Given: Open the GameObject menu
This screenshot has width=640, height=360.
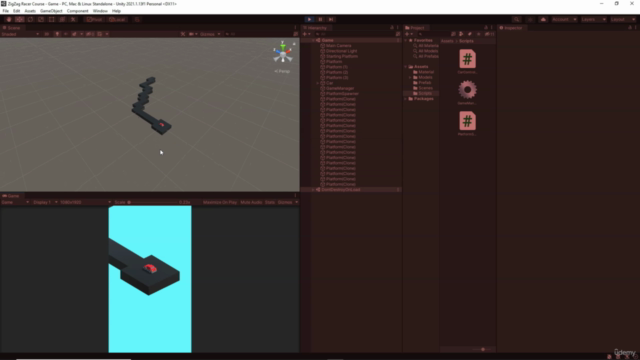Looking at the screenshot, I should 51,11.
